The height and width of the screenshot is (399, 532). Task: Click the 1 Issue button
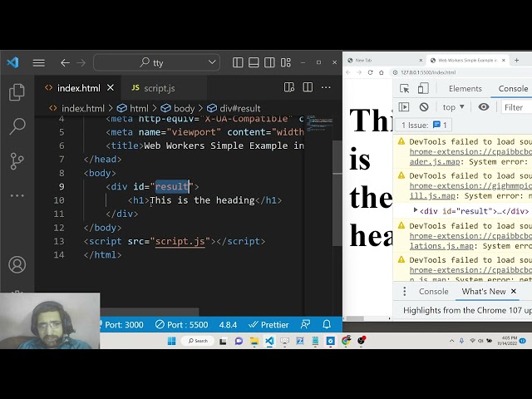coord(424,126)
